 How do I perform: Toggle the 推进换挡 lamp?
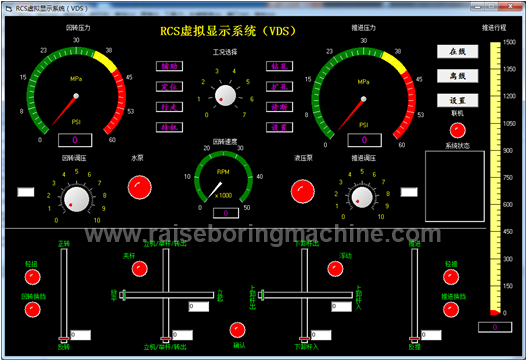tap(451, 310)
